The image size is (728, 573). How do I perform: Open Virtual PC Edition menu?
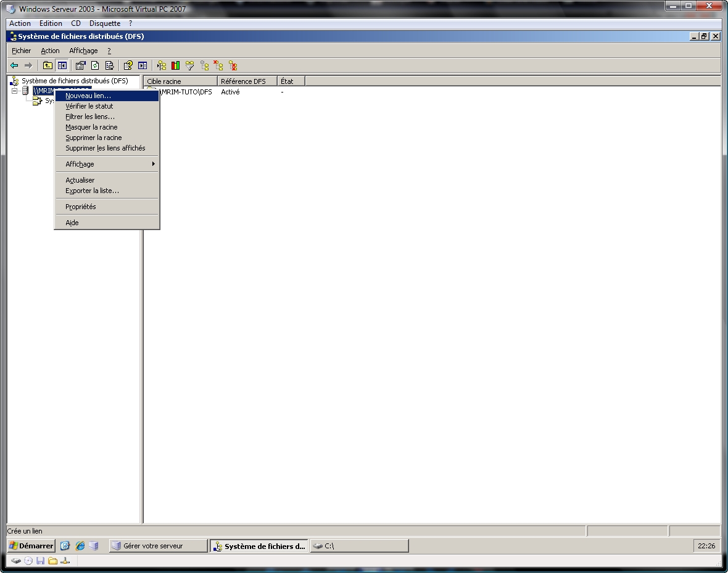click(x=51, y=23)
